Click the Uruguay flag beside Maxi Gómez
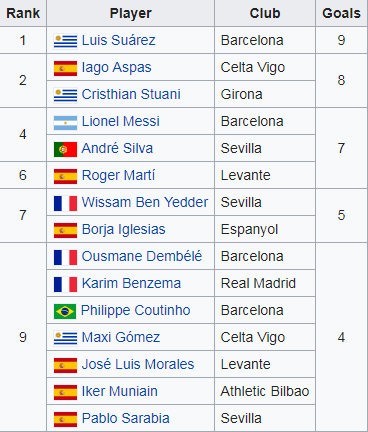This screenshot has width=368, height=432. [x=65, y=338]
